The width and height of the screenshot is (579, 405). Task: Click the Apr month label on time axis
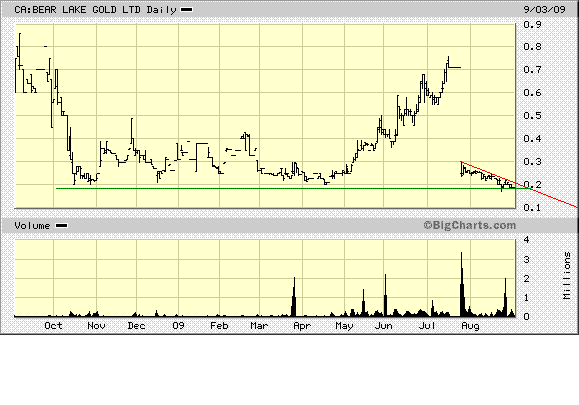coord(302,326)
